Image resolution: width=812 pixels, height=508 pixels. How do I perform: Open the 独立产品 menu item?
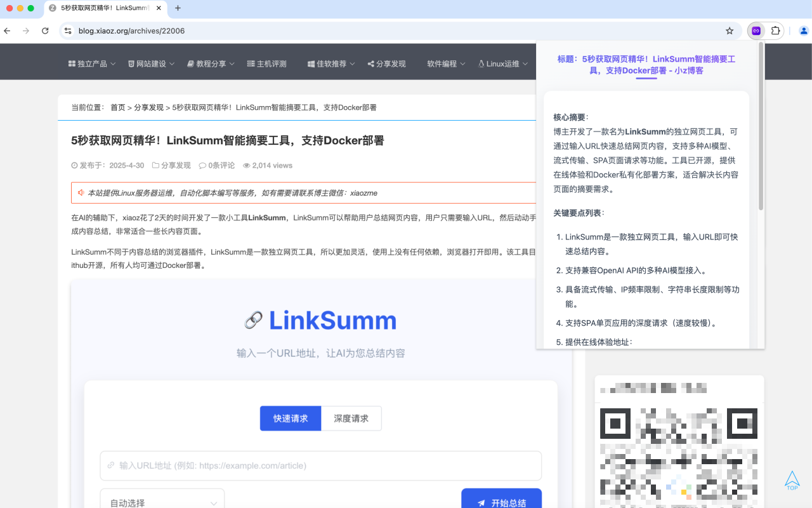(92, 64)
